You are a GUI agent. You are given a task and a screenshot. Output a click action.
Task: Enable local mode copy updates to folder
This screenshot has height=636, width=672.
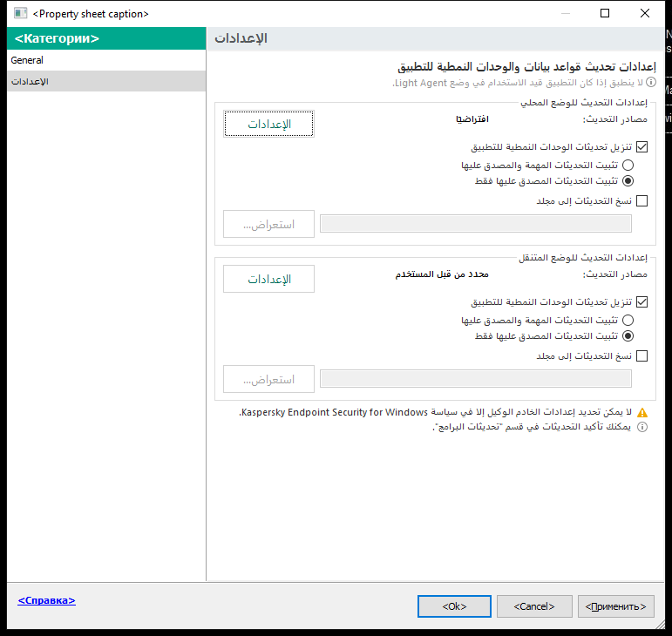641,201
